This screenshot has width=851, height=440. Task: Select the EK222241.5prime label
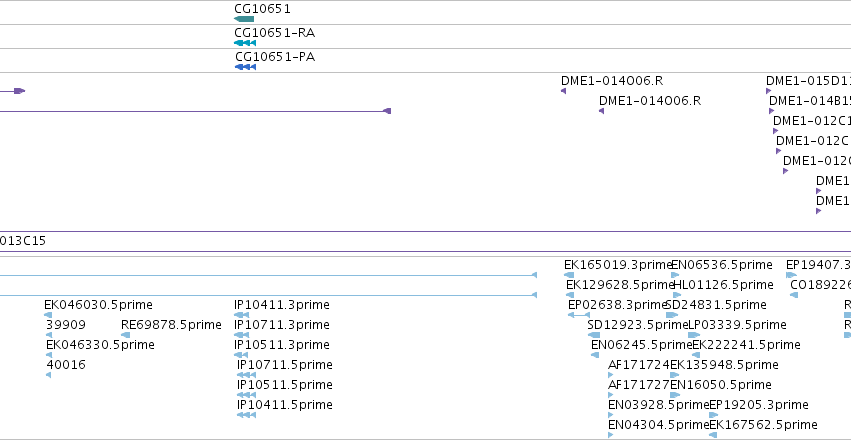pos(746,345)
